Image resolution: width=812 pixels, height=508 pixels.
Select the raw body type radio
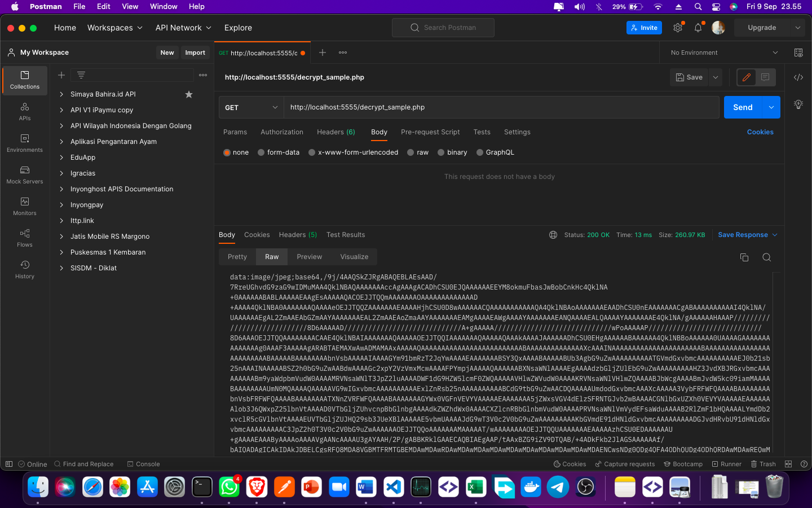[x=411, y=152]
